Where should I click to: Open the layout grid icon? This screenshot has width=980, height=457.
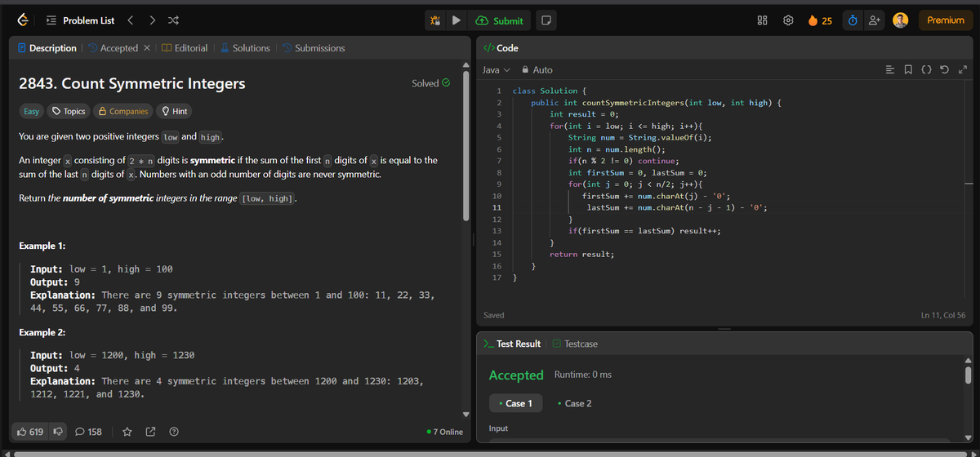(762, 20)
